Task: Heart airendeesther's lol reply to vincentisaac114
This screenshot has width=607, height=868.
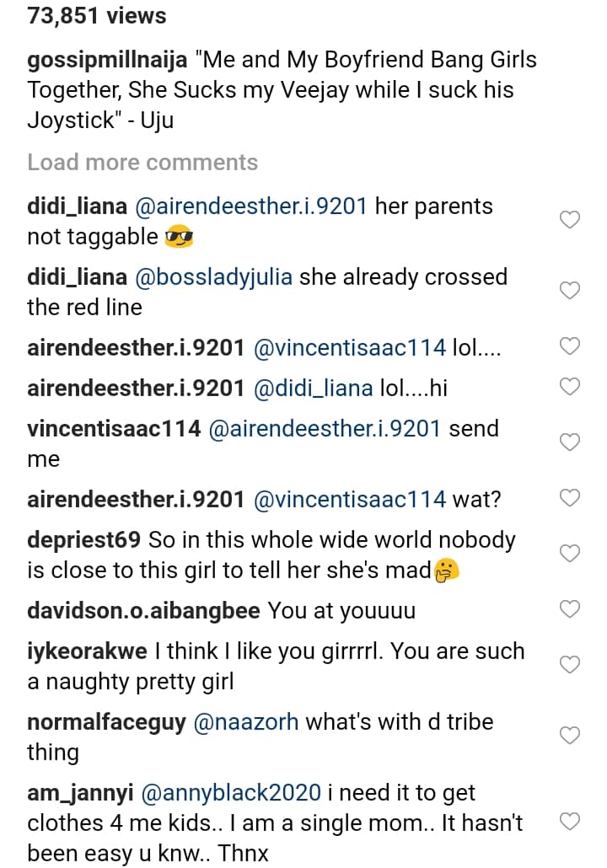Action: coord(570,346)
